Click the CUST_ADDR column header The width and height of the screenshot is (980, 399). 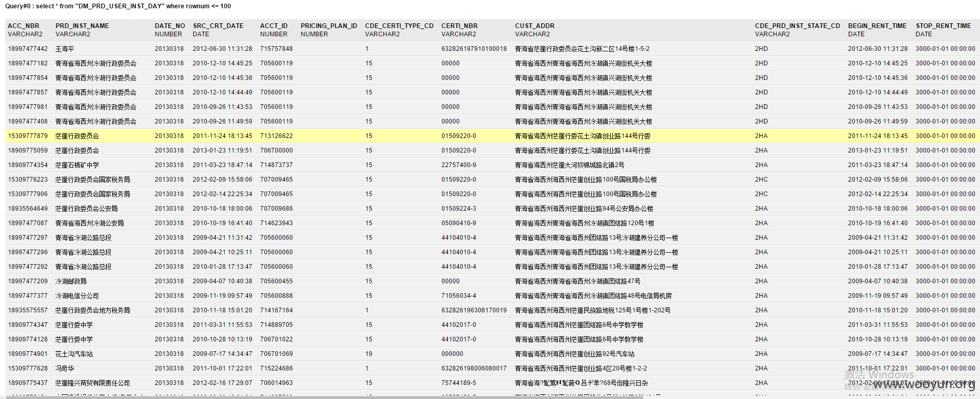click(x=535, y=26)
